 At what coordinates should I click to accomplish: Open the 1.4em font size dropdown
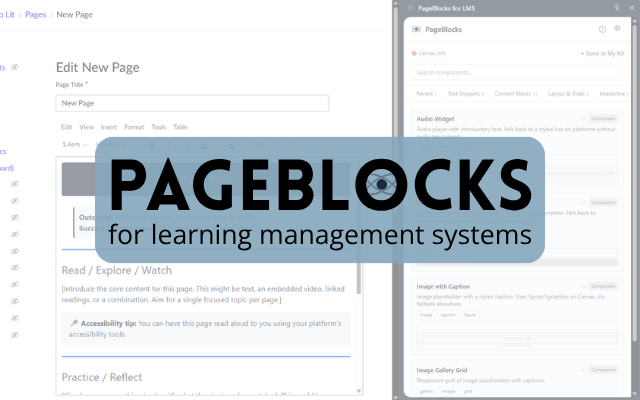(74, 144)
